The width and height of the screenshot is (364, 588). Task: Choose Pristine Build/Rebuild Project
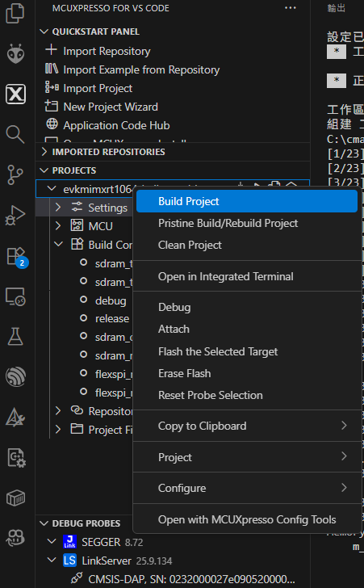[x=247, y=223]
